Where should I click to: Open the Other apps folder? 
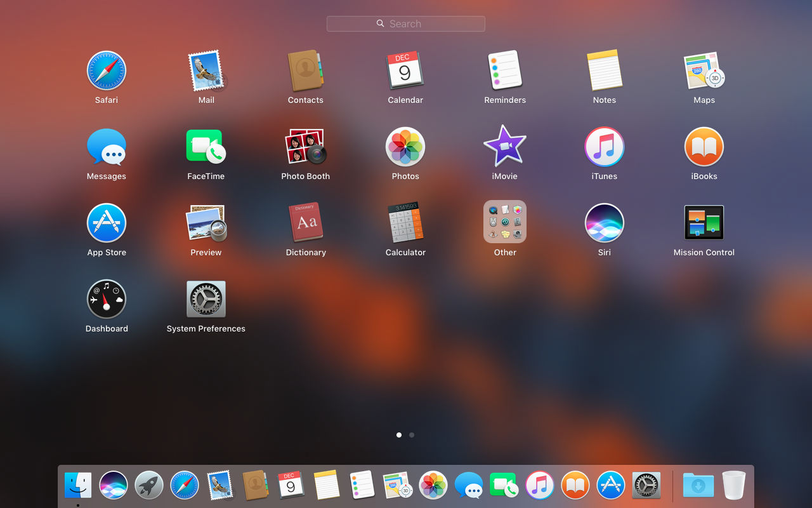pyautogui.click(x=505, y=222)
